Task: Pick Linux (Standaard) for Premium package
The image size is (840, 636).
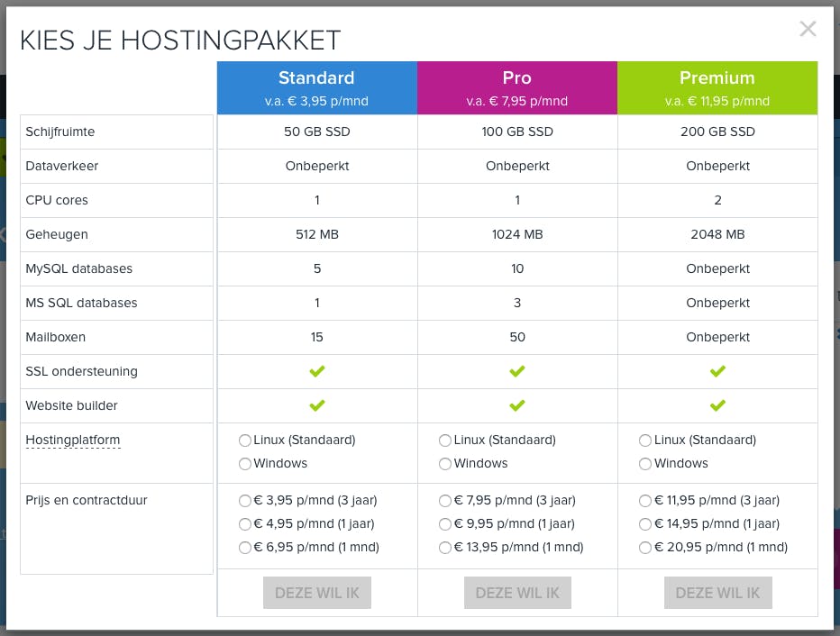Action: tap(645, 441)
